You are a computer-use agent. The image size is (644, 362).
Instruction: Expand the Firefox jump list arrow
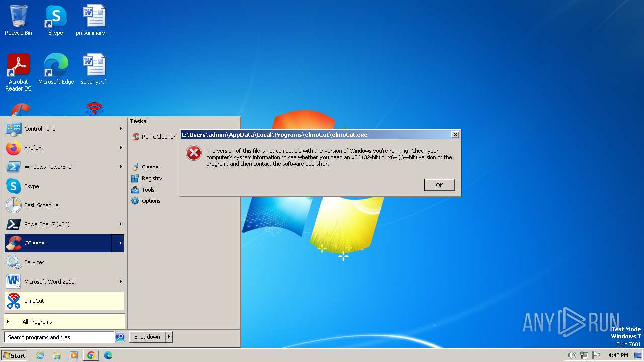click(120, 148)
